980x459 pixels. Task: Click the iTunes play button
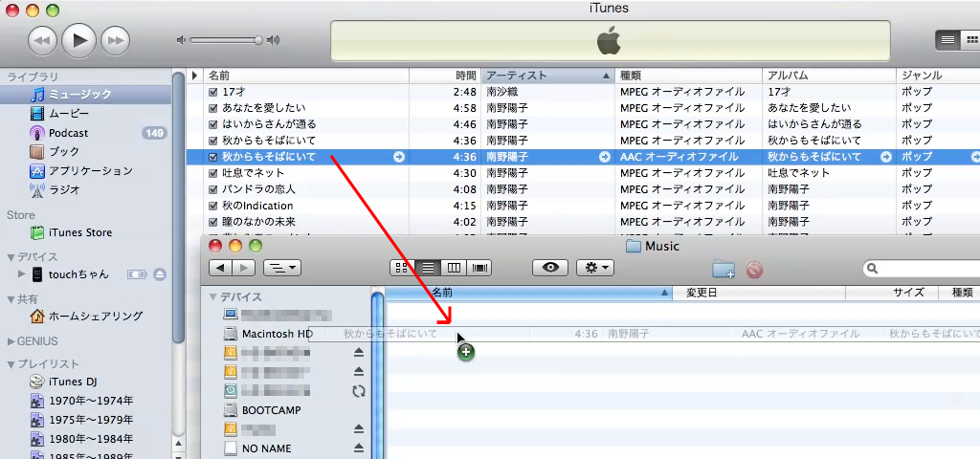click(x=79, y=40)
